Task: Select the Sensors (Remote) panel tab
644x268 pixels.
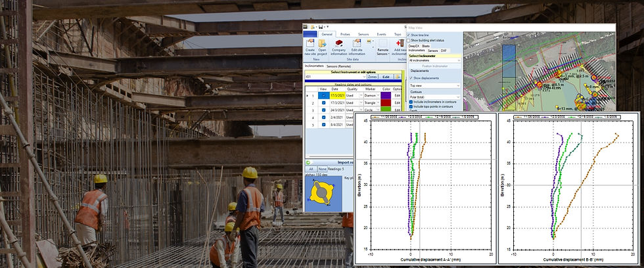Action: (x=339, y=66)
